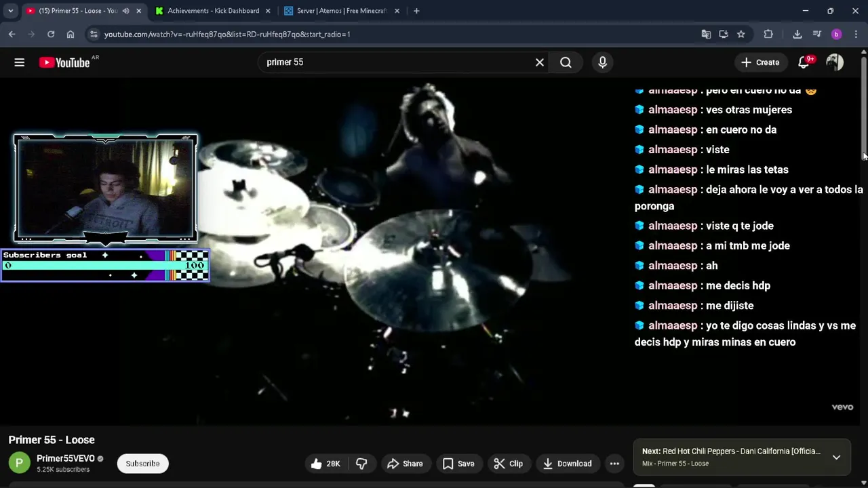Open media controls icon in toolbar
Viewport: 868px width, 488px height.
coord(817,34)
